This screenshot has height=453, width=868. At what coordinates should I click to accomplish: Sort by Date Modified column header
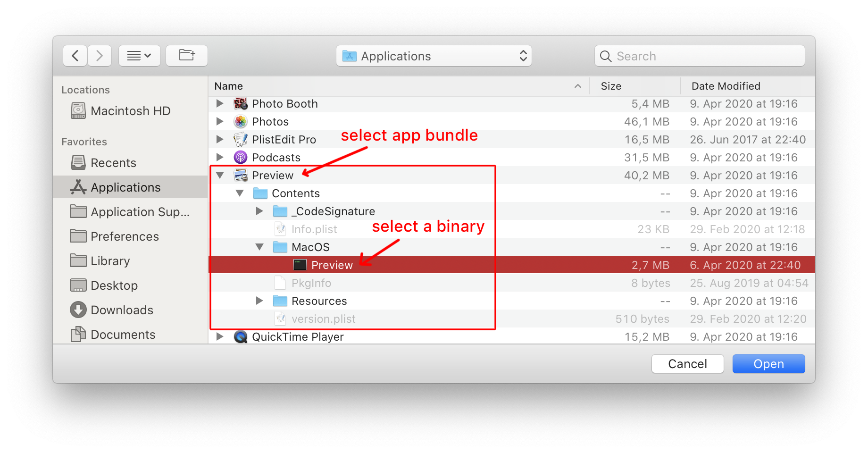point(748,86)
